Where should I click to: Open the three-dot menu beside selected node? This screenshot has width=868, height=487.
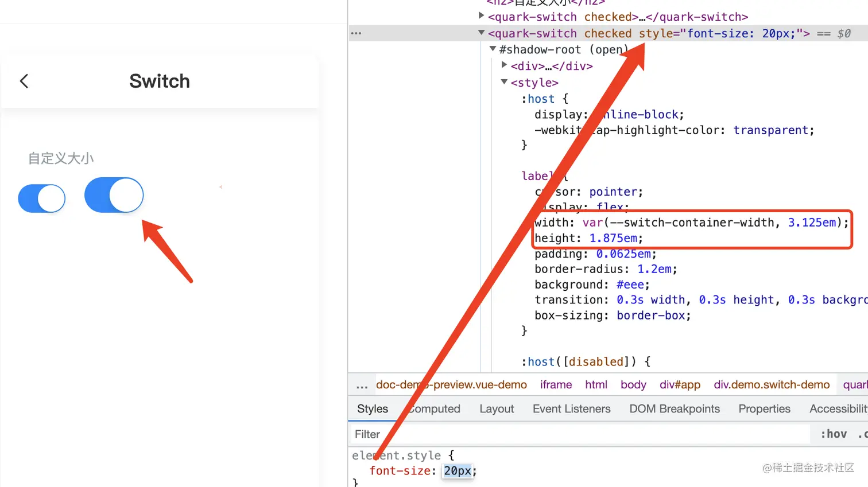pos(356,33)
